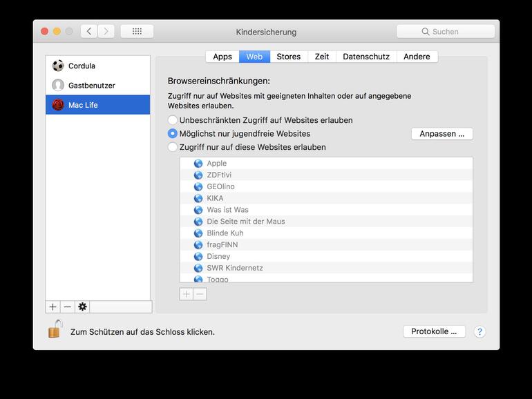Click the Gastbenutzer avatar icon

[58, 85]
